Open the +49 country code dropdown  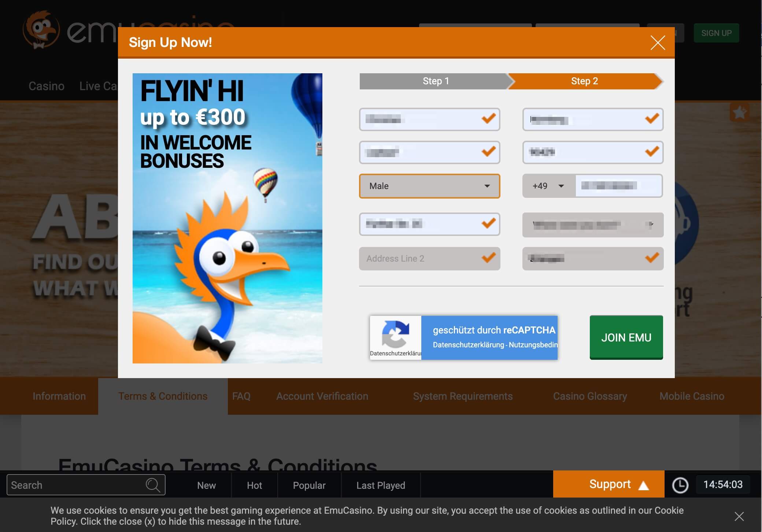coord(549,186)
